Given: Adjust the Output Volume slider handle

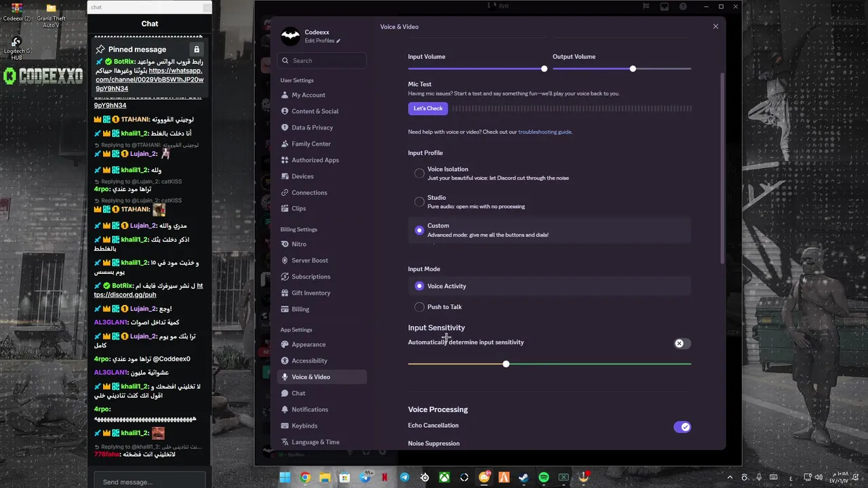Looking at the screenshot, I should point(633,68).
